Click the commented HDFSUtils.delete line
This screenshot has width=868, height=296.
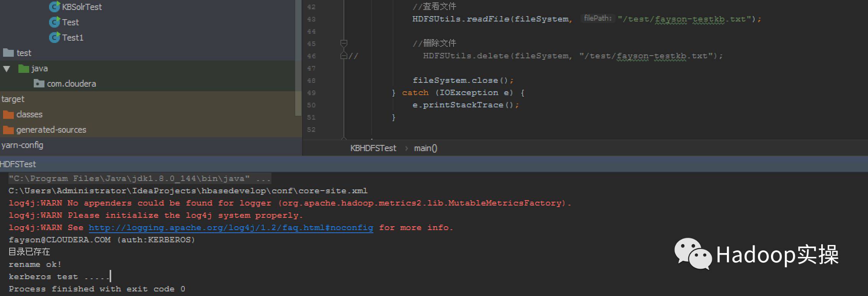(573, 56)
